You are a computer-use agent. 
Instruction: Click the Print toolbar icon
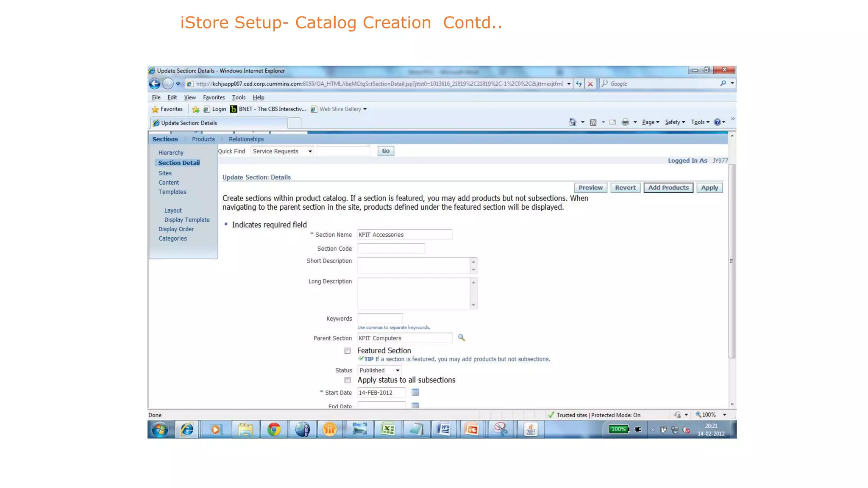click(x=625, y=122)
